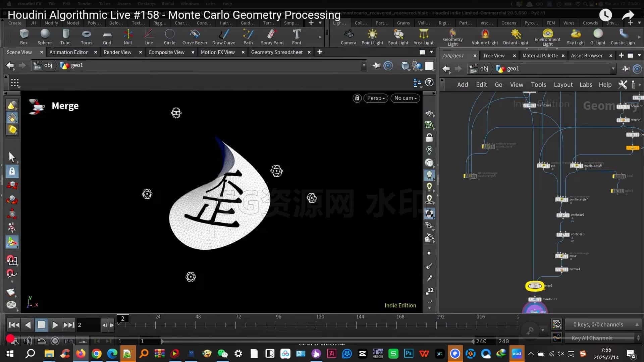Open the Layout menu in network editor
644x362 pixels.
563,85
